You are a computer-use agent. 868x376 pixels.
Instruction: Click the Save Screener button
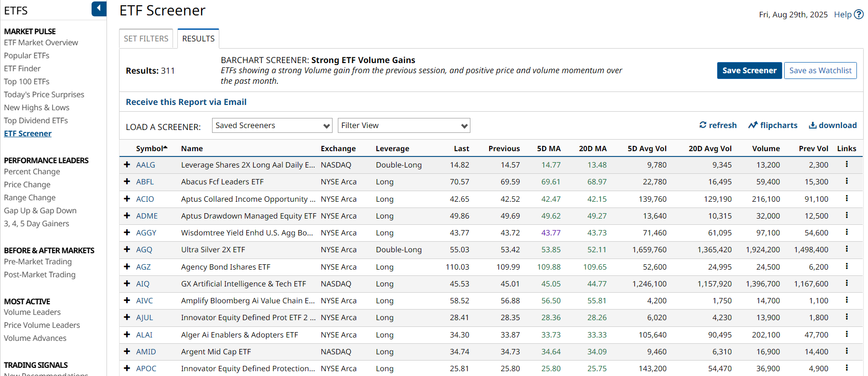point(749,70)
